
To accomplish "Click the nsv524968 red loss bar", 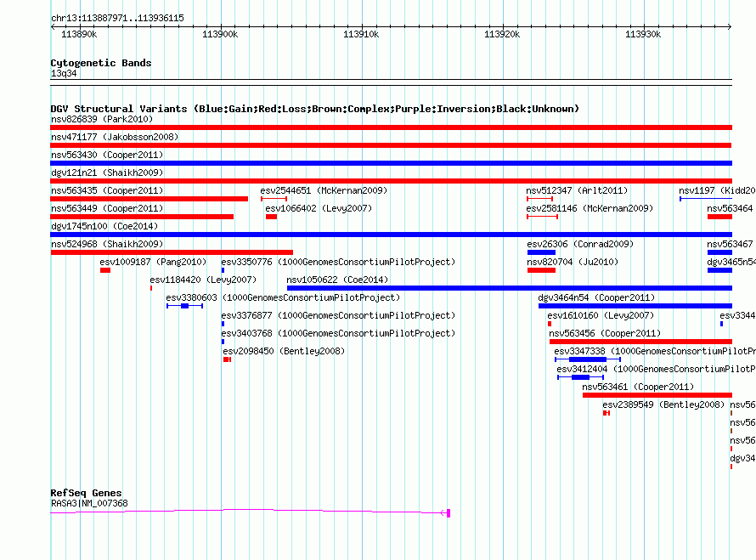I will click(x=172, y=252).
